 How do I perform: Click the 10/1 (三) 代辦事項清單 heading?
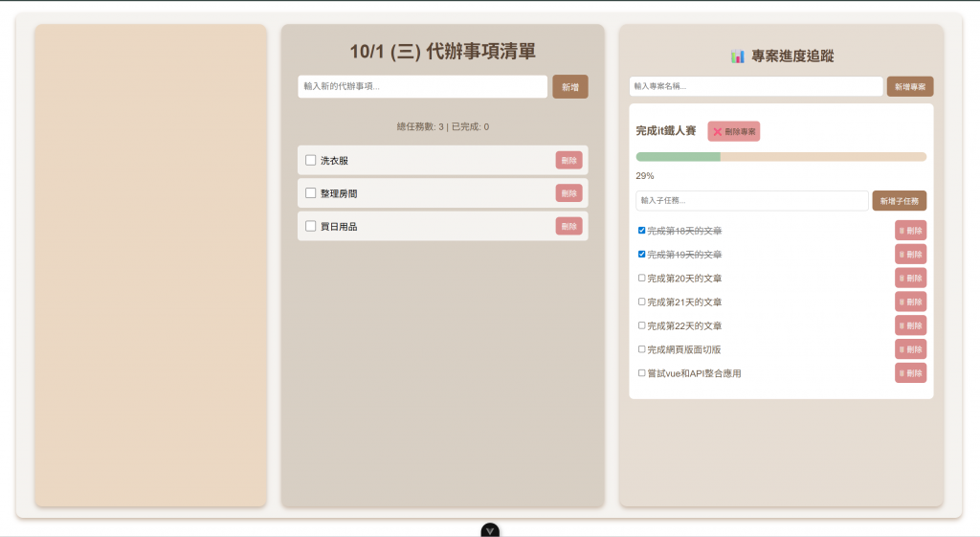coord(442,52)
